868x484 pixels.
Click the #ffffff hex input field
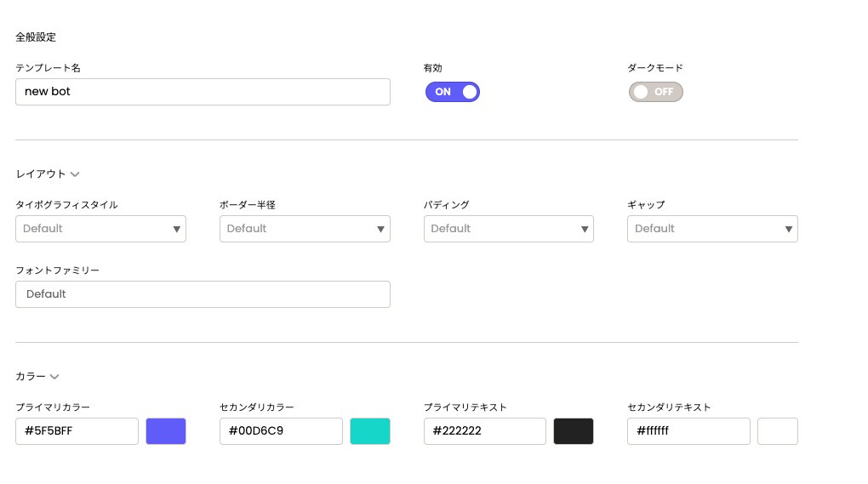pyautogui.click(x=688, y=431)
